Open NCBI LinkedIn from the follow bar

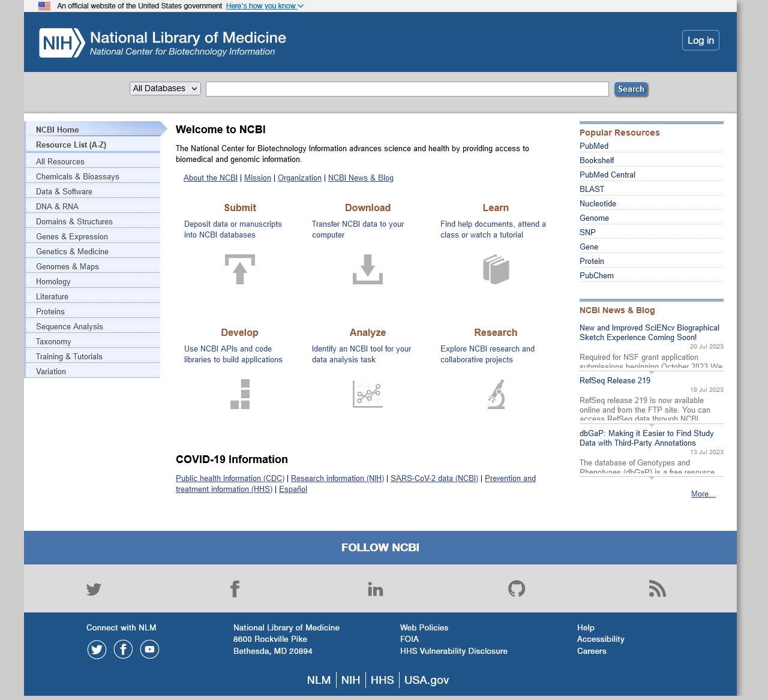pyautogui.click(x=376, y=589)
